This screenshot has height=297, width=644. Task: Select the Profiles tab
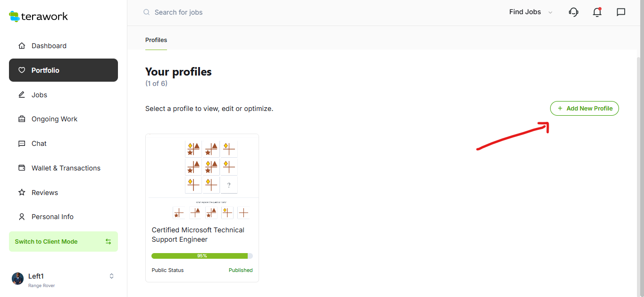click(x=156, y=40)
